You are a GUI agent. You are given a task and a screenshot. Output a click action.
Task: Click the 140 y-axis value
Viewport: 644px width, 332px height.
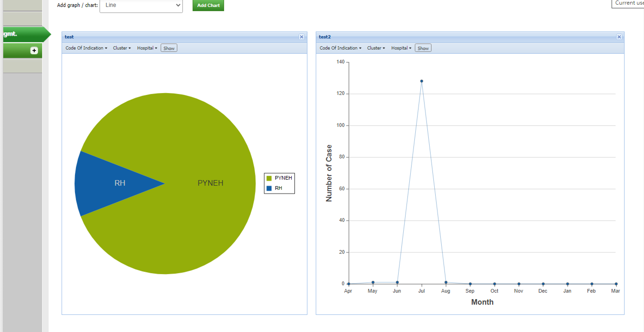tap(340, 62)
